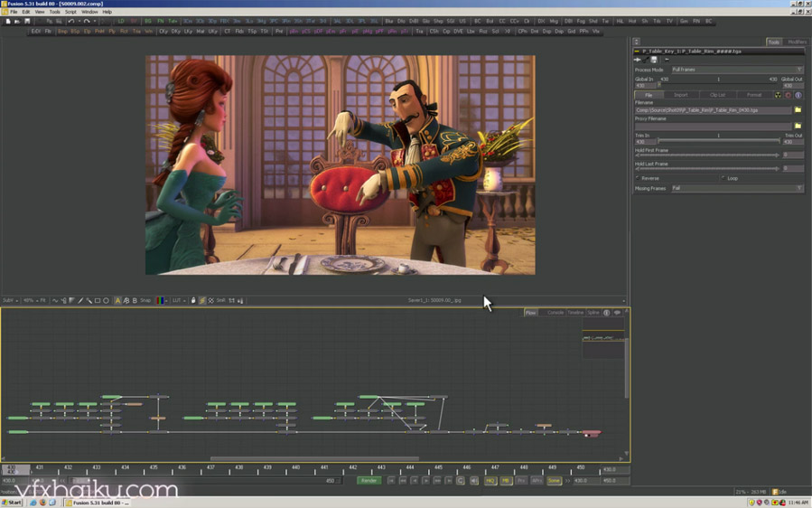Open the Undo history dropdown arrow

coord(79,22)
